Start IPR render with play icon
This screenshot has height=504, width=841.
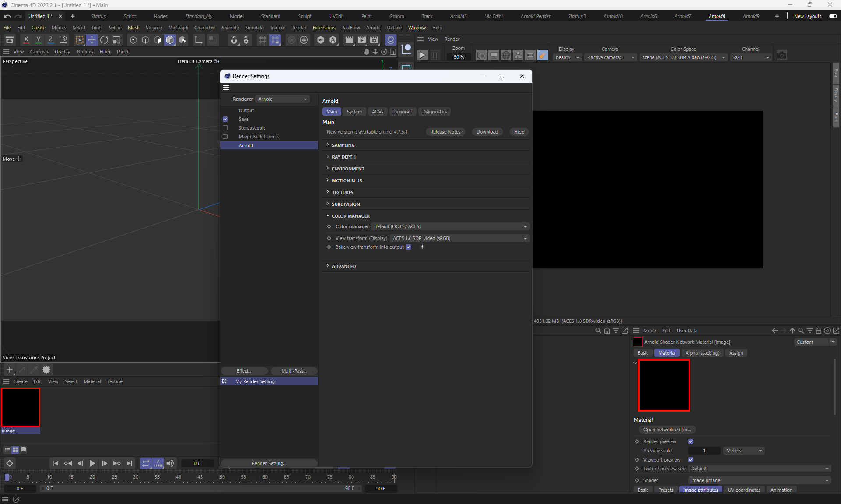(422, 56)
